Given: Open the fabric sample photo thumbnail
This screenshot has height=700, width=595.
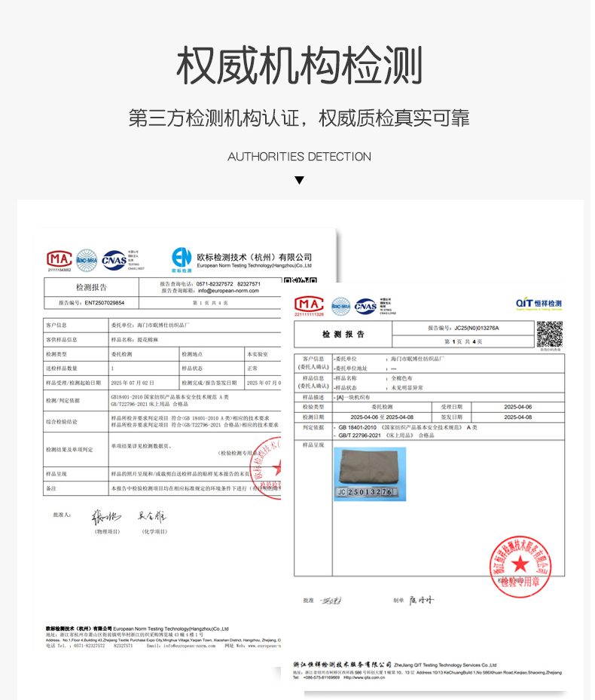Looking at the screenshot, I should click(369, 473).
